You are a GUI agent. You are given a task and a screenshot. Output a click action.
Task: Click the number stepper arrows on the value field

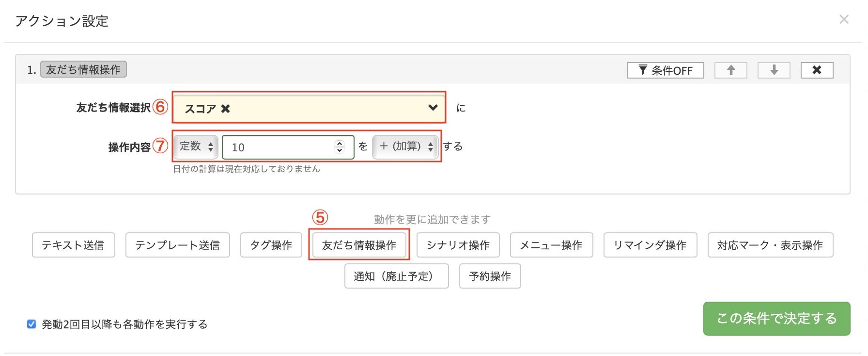tap(339, 146)
